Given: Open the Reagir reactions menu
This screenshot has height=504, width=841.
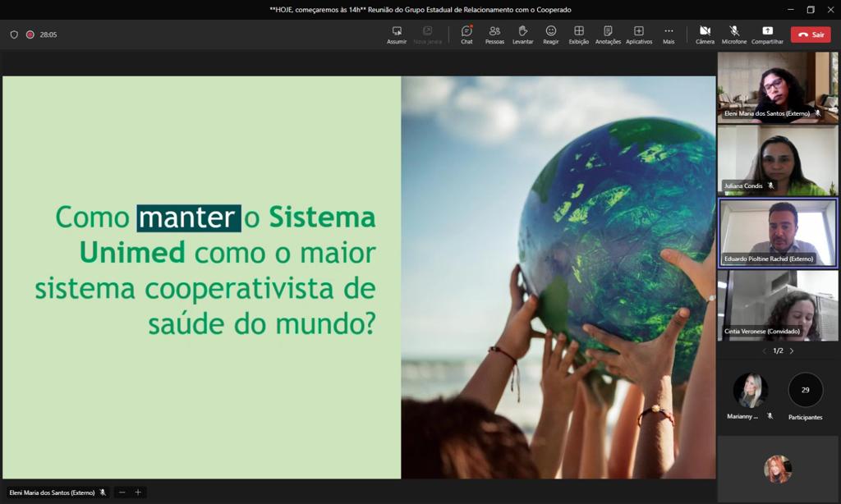Looking at the screenshot, I should click(550, 34).
